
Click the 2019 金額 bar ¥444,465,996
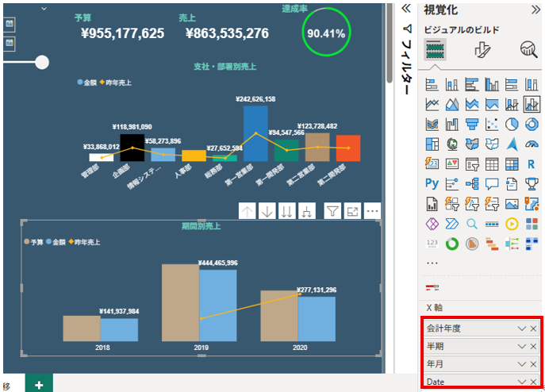[x=218, y=306]
